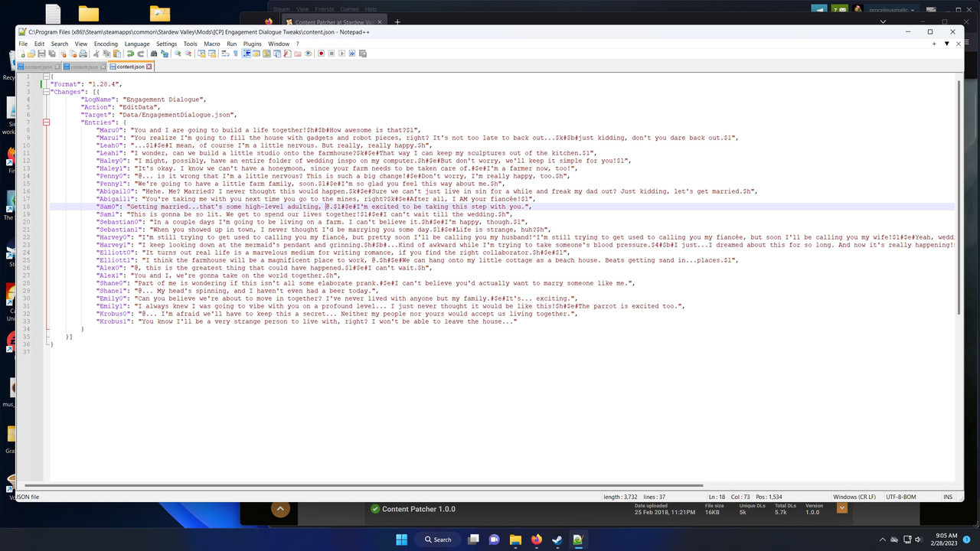Switch to the first content.json tab
The width and height of the screenshot is (980, 551).
37,67
